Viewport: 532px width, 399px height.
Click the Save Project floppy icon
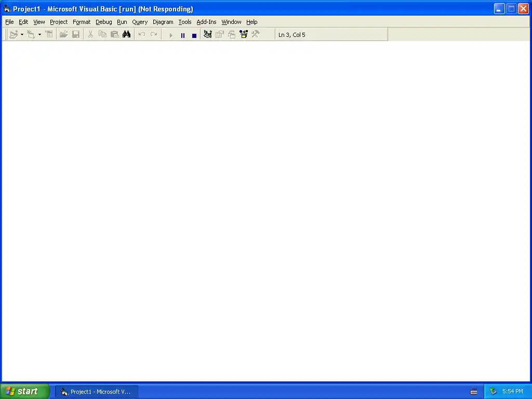pos(76,35)
